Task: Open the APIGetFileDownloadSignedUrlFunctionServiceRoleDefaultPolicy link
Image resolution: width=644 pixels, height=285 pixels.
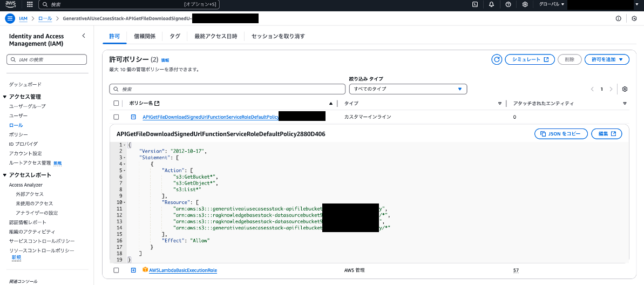Action: click(x=211, y=117)
